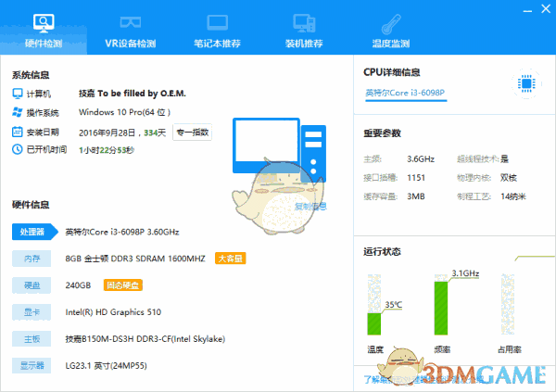Image resolution: width=556 pixels, height=392 pixels.
Task: Click the thermometer icon
Action: point(391,24)
